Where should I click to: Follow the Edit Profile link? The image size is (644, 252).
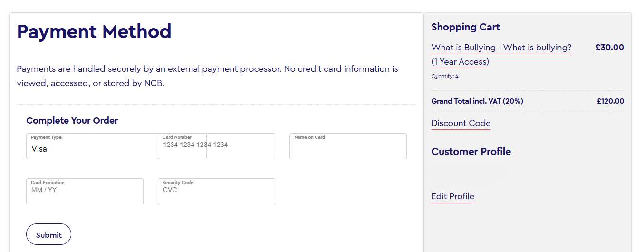coord(452,196)
